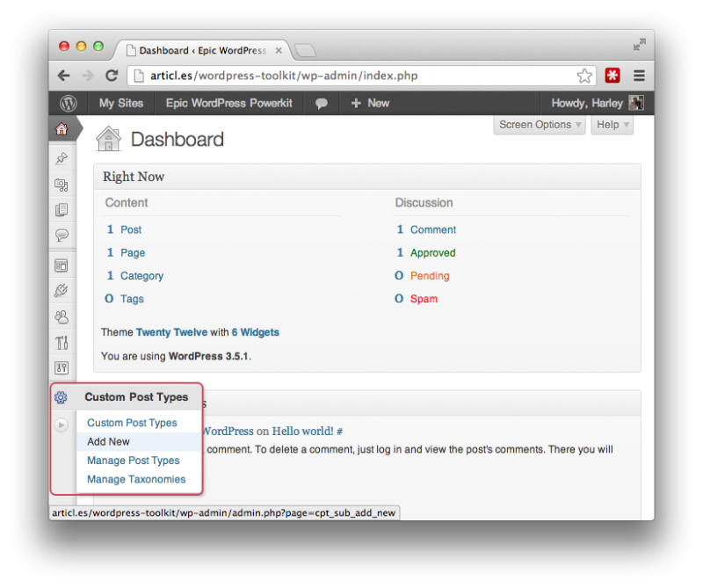Open the 6 Widgets link
The height and width of the screenshot is (588, 703).
255,332
